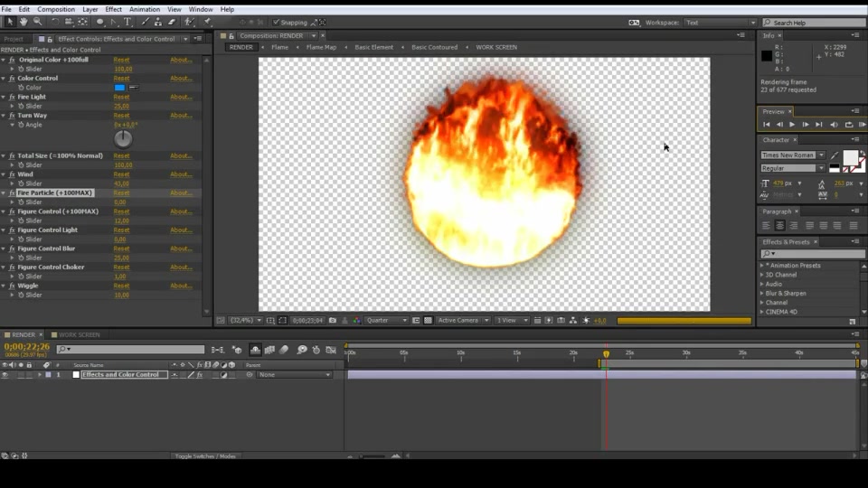
Task: Click Character panel fill color swatch
Action: point(850,157)
